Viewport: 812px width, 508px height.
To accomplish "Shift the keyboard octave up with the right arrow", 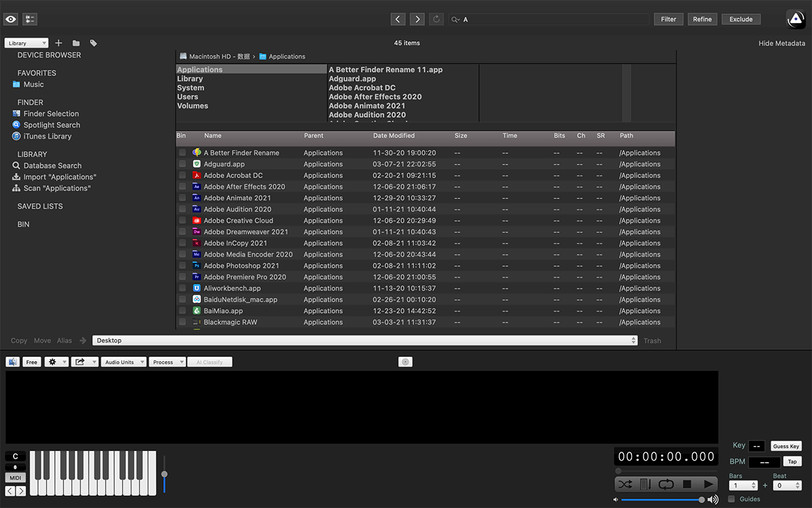I will [21, 491].
